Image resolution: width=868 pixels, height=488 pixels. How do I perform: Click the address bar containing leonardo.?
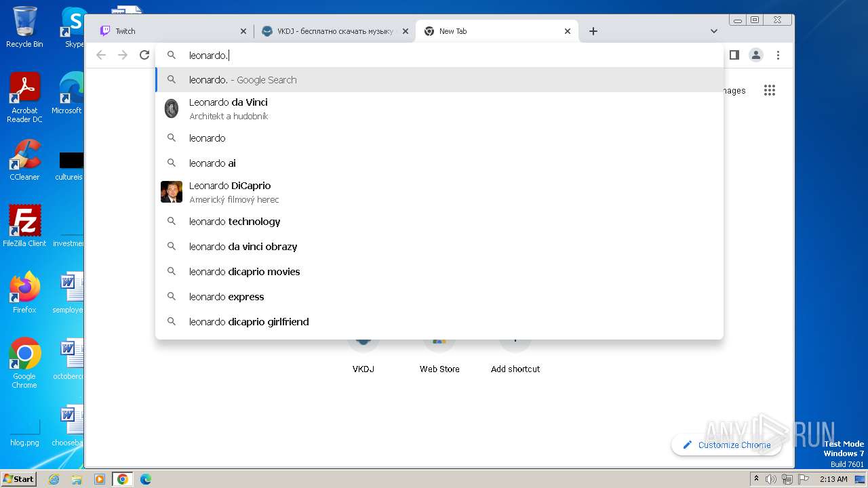[x=439, y=56]
